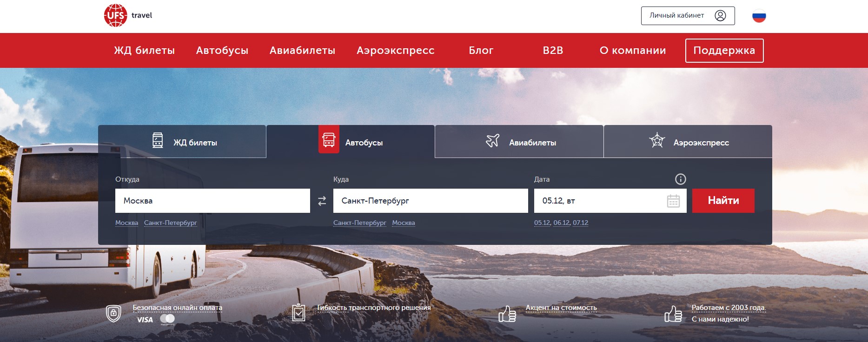The image size is (868, 342).
Task: Click Акцент на стоимость link
Action: click(x=561, y=308)
